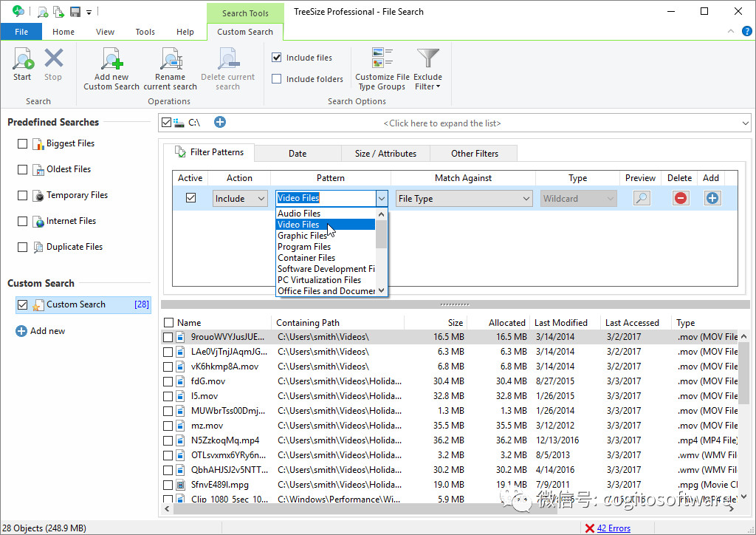Delete the filter pattern row

[681, 198]
